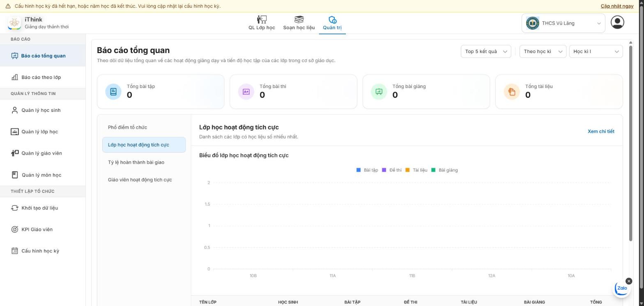Viewport: 644px width, 306px height.
Task: Open the Học kì I dropdown
Action: click(x=596, y=51)
